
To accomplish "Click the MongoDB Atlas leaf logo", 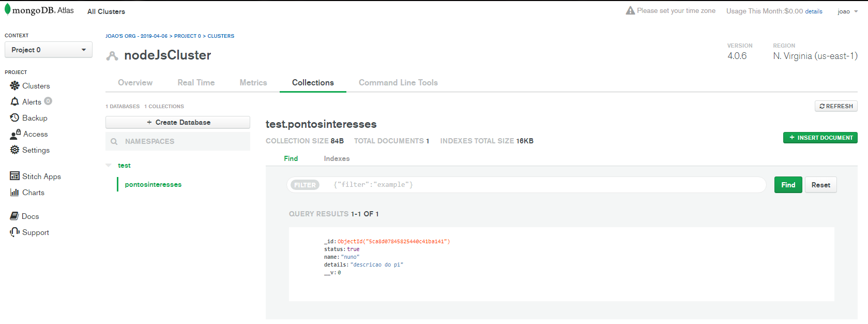I will click(x=8, y=9).
